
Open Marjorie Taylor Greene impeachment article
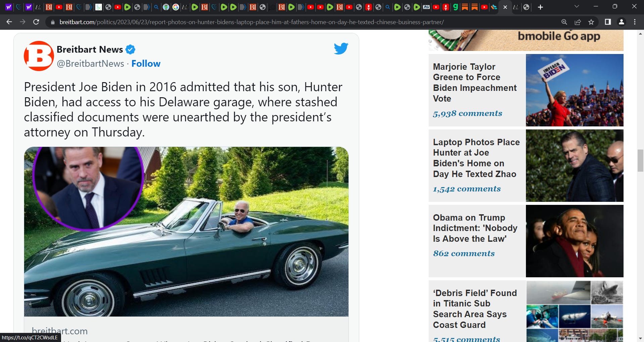click(x=475, y=82)
